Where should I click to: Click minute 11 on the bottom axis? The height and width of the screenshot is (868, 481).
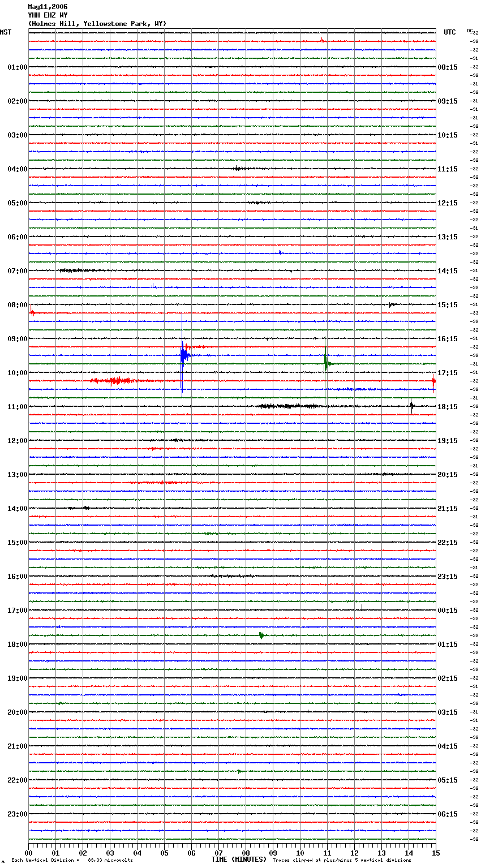(x=327, y=853)
